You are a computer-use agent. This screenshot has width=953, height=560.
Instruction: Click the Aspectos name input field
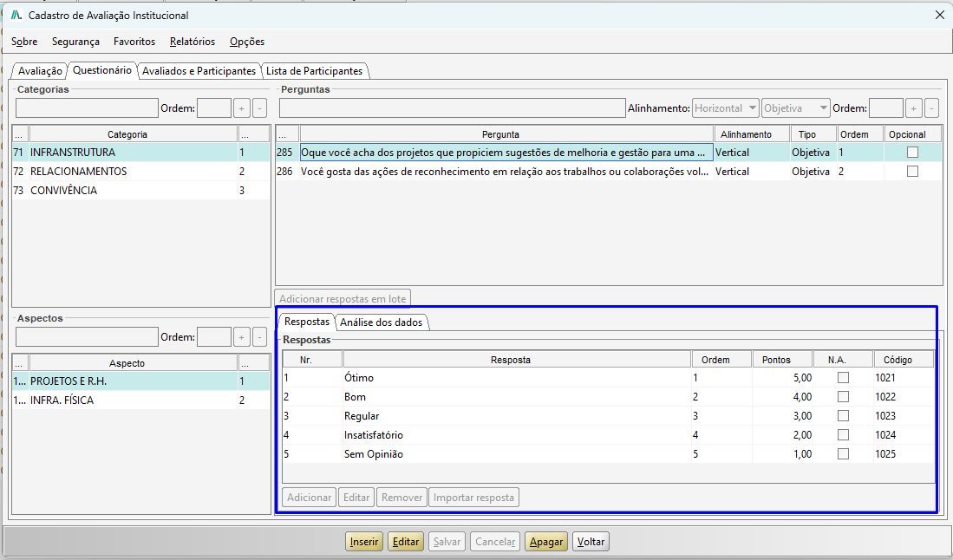(87, 337)
